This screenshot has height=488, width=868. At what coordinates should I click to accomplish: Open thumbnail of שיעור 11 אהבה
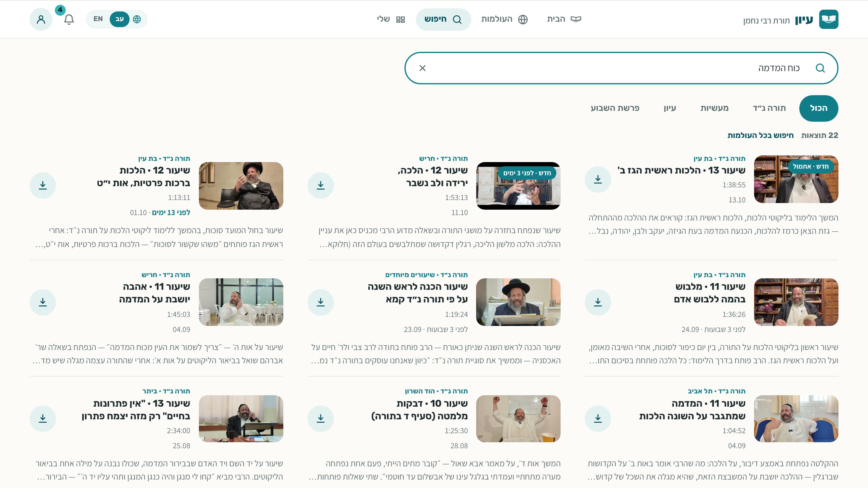click(241, 302)
